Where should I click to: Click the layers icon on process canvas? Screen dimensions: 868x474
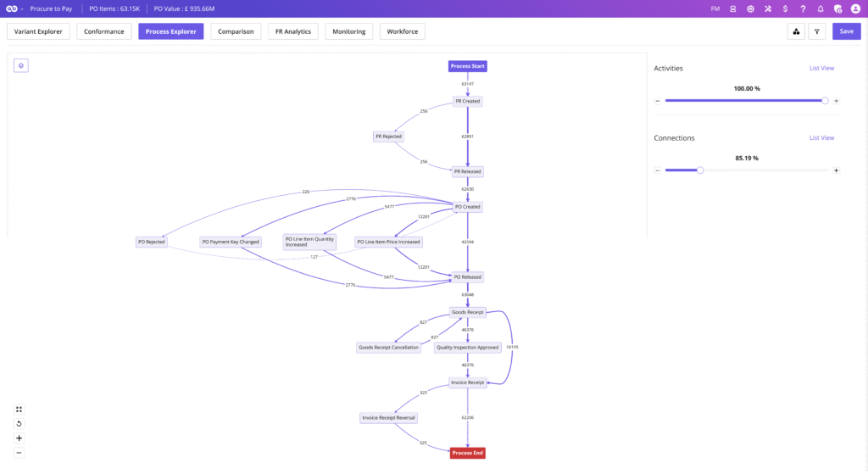[x=21, y=65]
